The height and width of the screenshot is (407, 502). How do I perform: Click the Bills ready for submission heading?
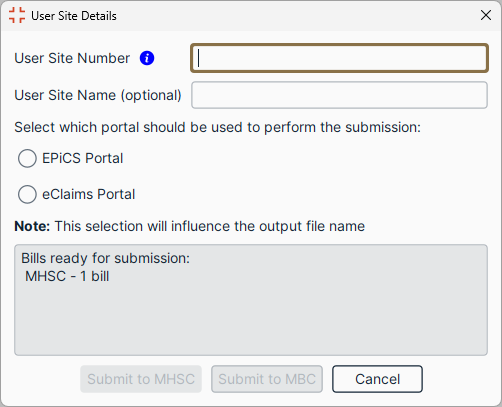point(106,258)
